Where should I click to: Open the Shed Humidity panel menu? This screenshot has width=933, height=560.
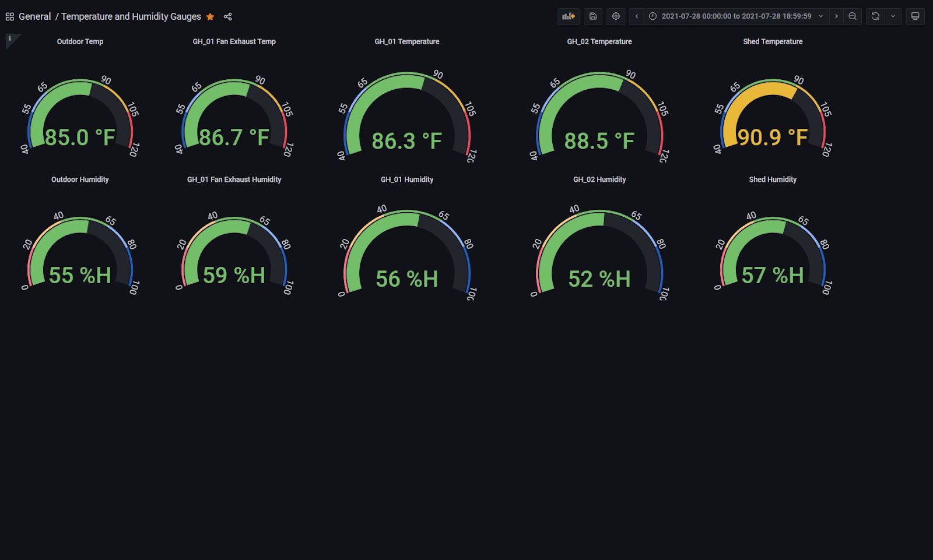(x=773, y=179)
